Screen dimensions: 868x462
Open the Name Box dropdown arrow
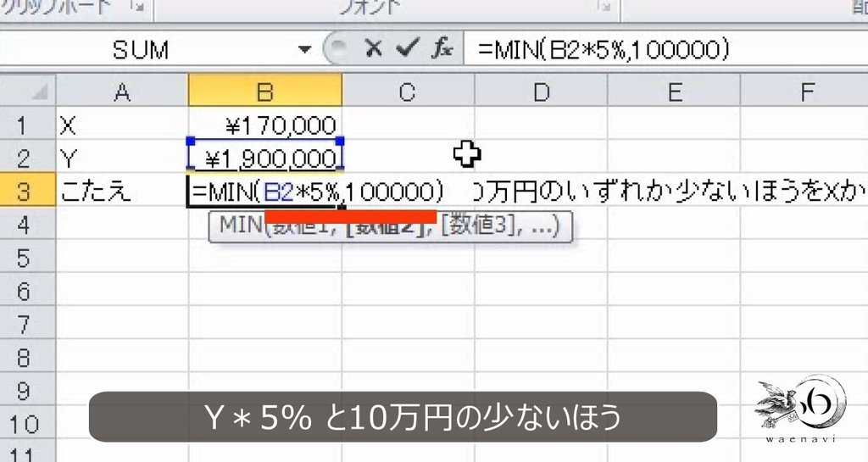pyautogui.click(x=304, y=50)
